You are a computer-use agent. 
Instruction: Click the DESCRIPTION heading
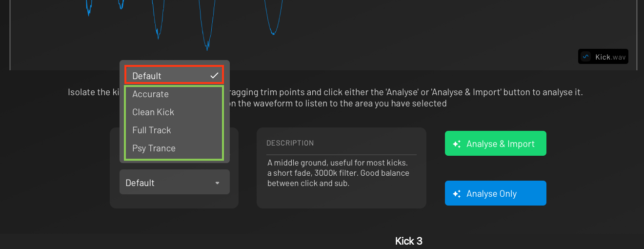tap(290, 143)
